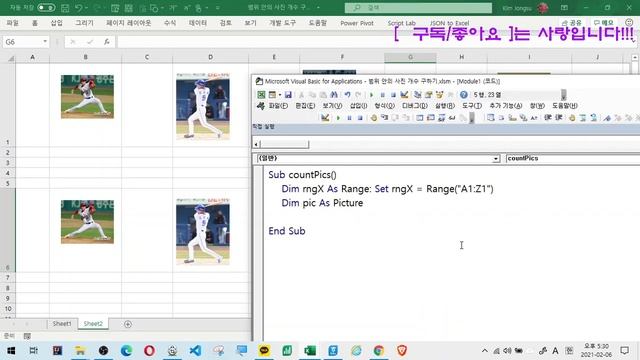Viewport: 640px width, 360px height.
Task: Run Sub using Debug toolbar play icon
Action: pyautogui.click(x=338, y=118)
